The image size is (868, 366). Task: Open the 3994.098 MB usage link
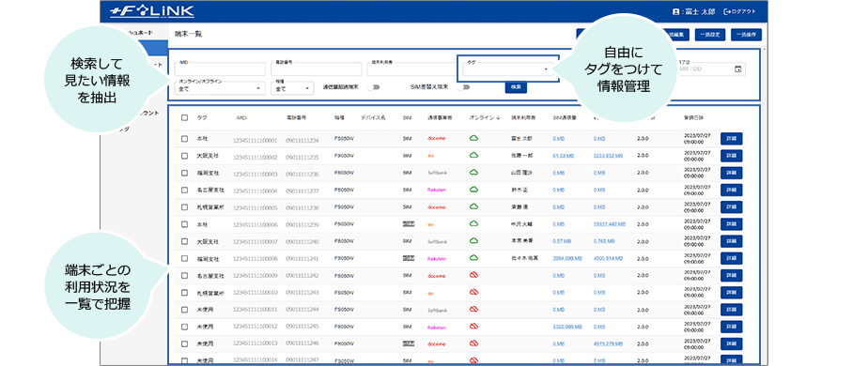click(x=566, y=258)
